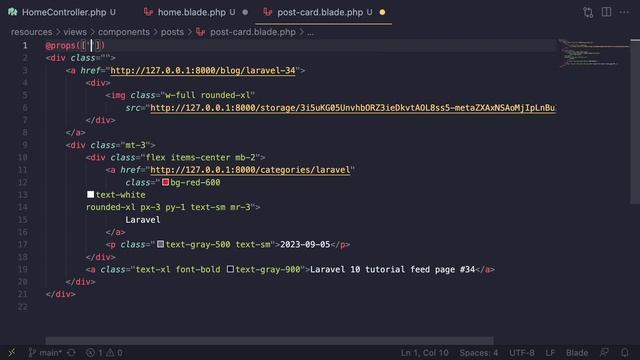Click "Laravel 10 tutorial feed page #34" text

coord(392,269)
